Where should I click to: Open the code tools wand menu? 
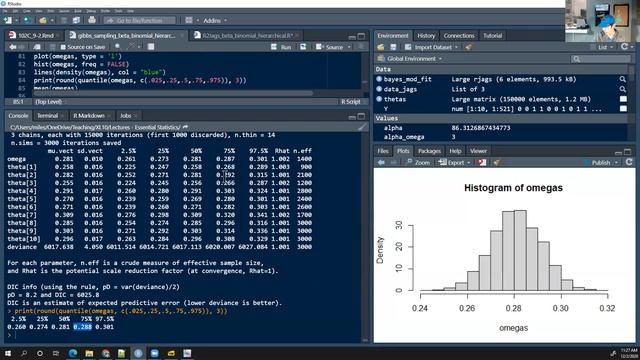click(132, 47)
